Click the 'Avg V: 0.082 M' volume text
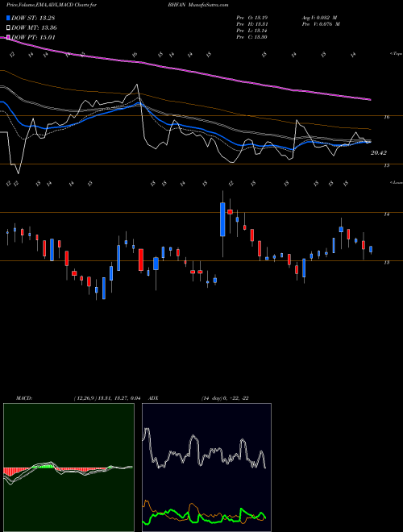This screenshot has height=532, width=403. pyautogui.click(x=319, y=18)
